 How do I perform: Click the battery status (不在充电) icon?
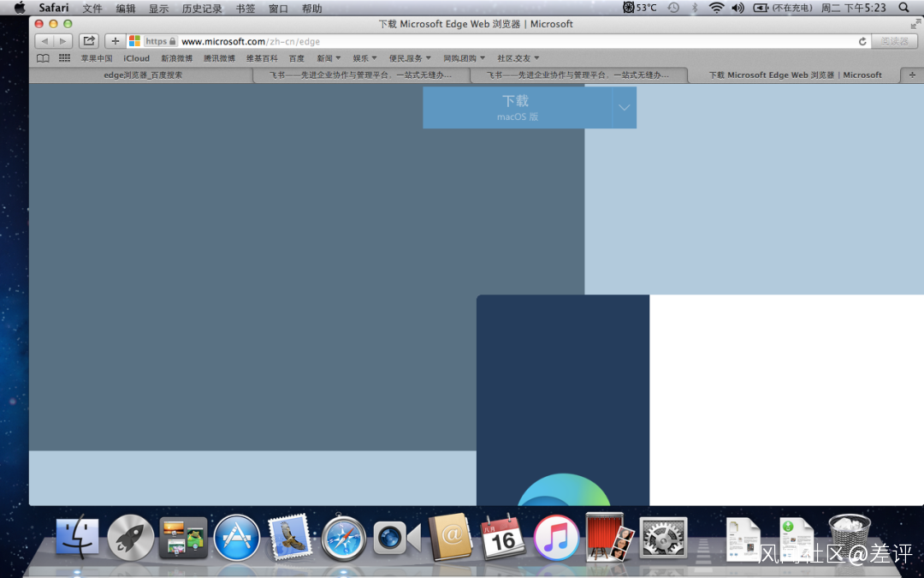[x=783, y=8]
